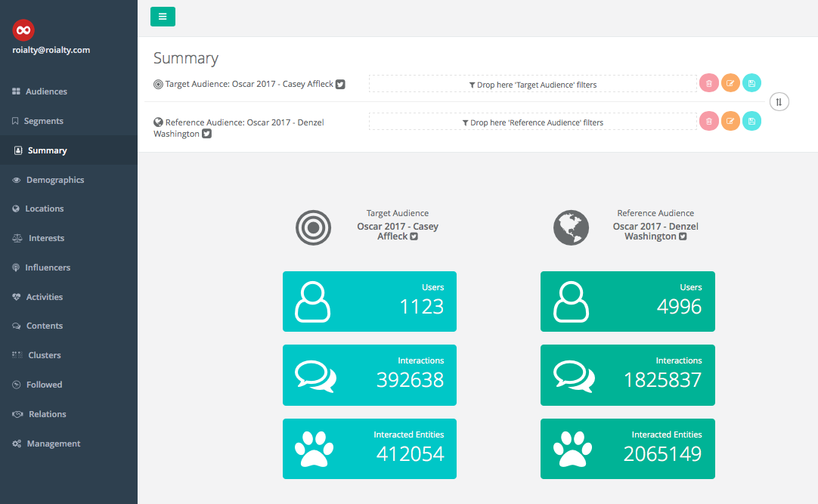Click the Management gears icon
The image size is (818, 504).
(x=17, y=444)
